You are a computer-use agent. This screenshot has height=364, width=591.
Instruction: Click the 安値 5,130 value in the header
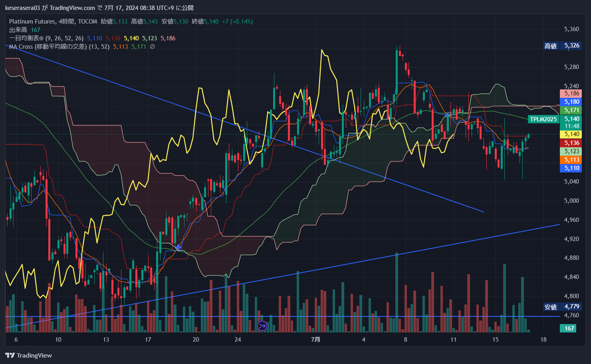click(x=175, y=22)
